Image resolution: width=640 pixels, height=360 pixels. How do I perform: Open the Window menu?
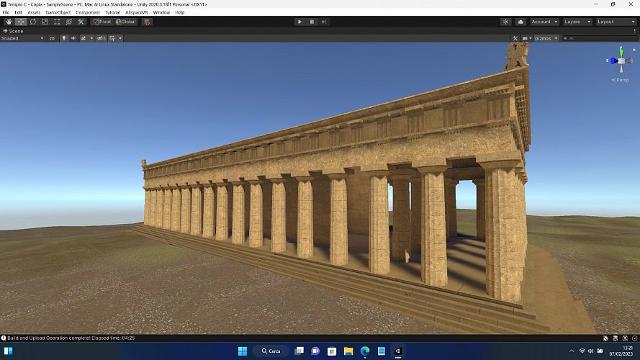[x=162, y=13]
